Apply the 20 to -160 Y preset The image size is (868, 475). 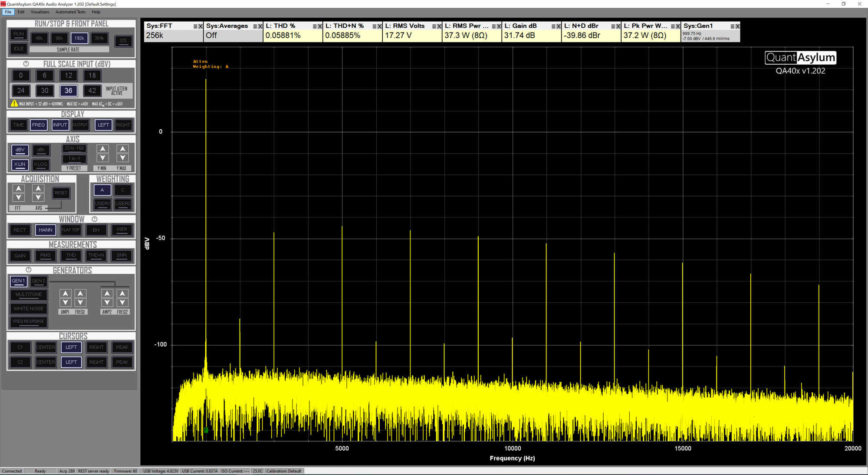tap(74, 148)
